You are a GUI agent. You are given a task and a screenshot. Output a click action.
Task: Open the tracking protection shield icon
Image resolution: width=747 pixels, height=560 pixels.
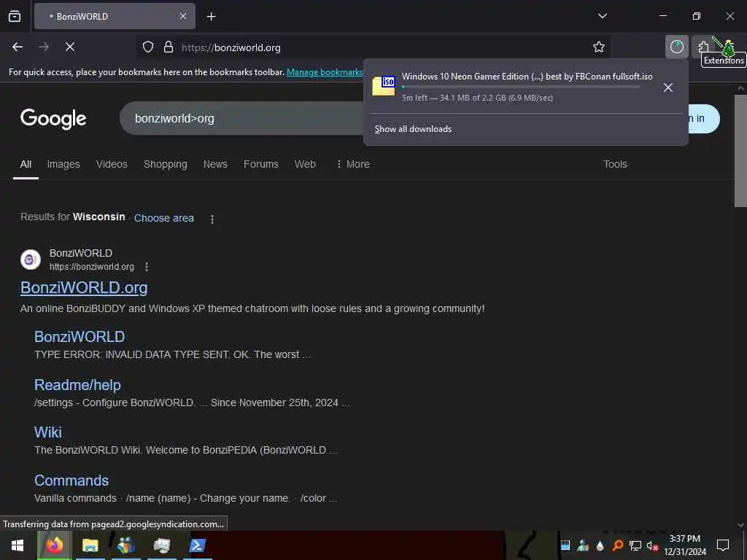coord(148,47)
